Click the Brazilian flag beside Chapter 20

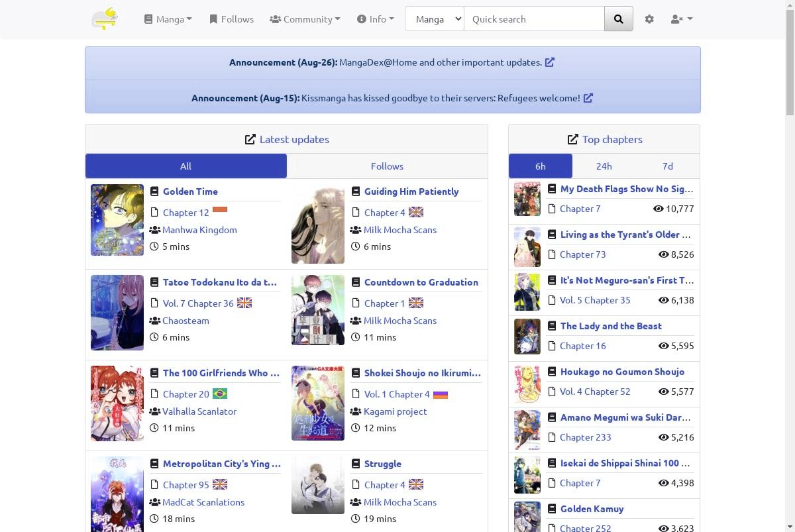(x=220, y=394)
